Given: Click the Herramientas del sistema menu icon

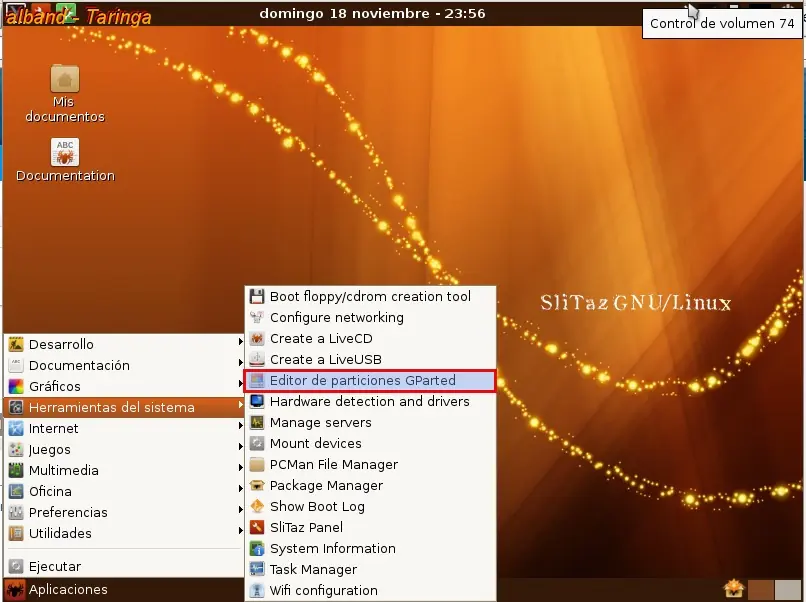Looking at the screenshot, I should pos(16,408).
